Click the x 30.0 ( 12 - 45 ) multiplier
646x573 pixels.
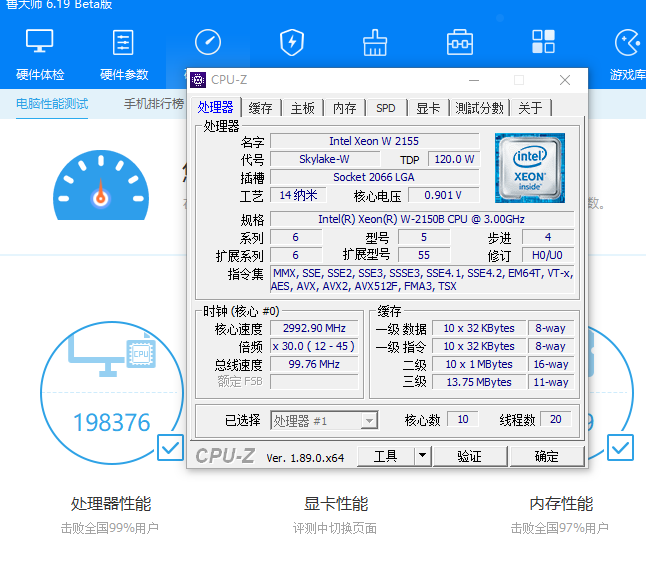314,346
